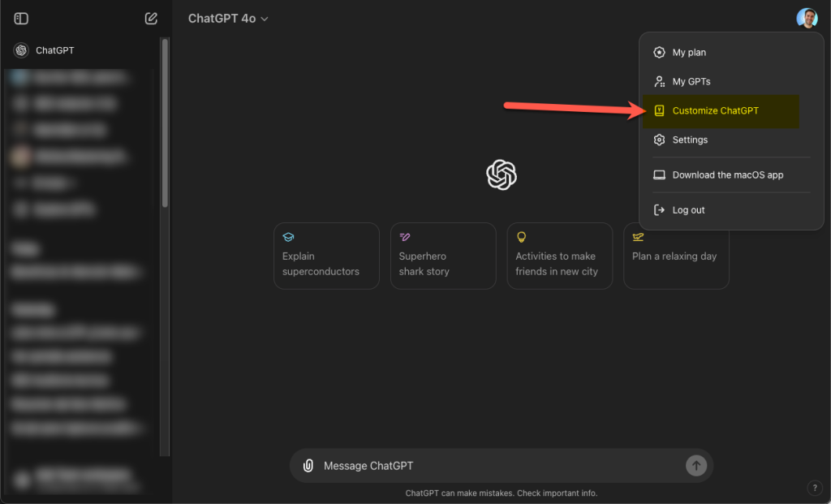
Task: Select My GPTs in the account menu
Action: [731, 82]
